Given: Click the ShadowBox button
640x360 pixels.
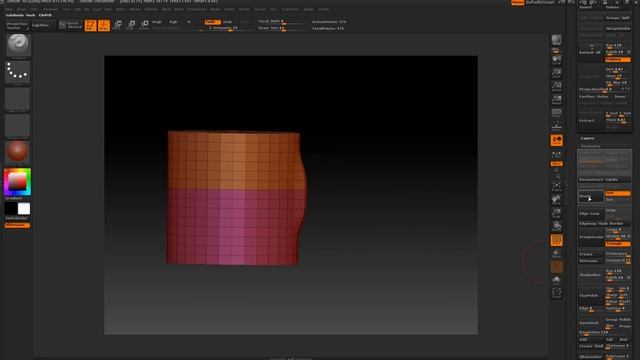Looking at the screenshot, I should pos(591,275).
